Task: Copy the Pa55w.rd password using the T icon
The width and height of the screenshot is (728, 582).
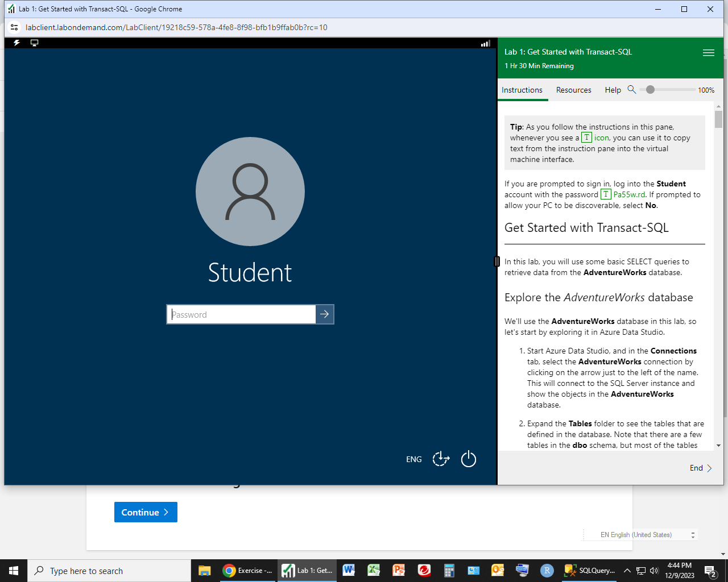Action: pyautogui.click(x=606, y=194)
